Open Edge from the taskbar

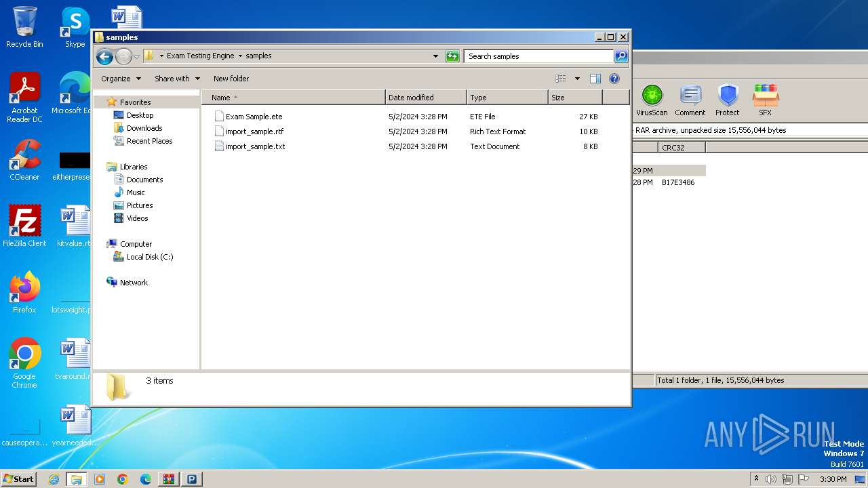pos(146,479)
